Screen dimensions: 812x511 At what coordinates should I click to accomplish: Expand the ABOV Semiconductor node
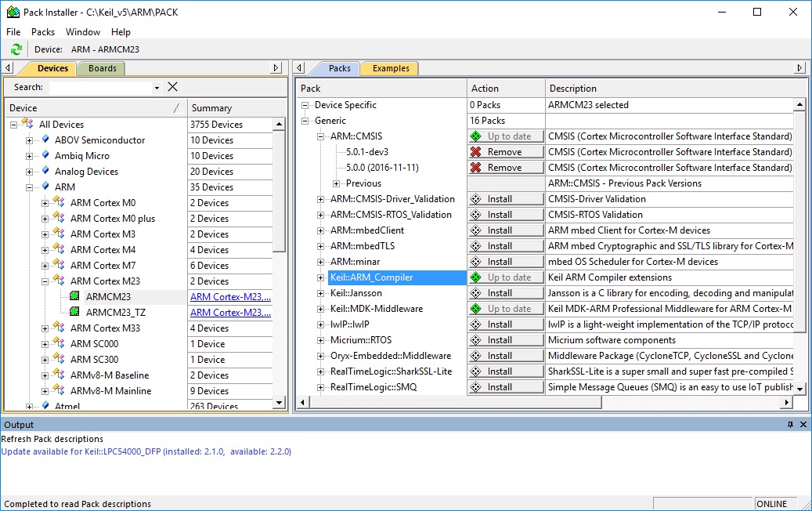(29, 140)
